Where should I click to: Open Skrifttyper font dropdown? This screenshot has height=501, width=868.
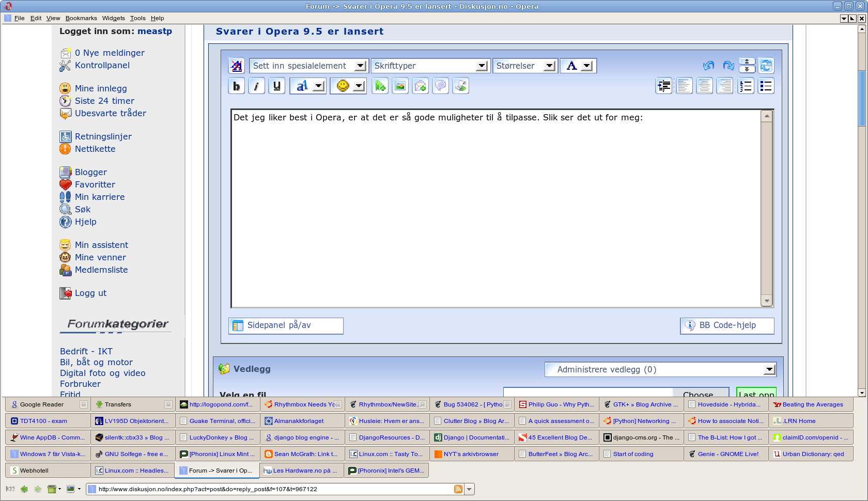(430, 66)
